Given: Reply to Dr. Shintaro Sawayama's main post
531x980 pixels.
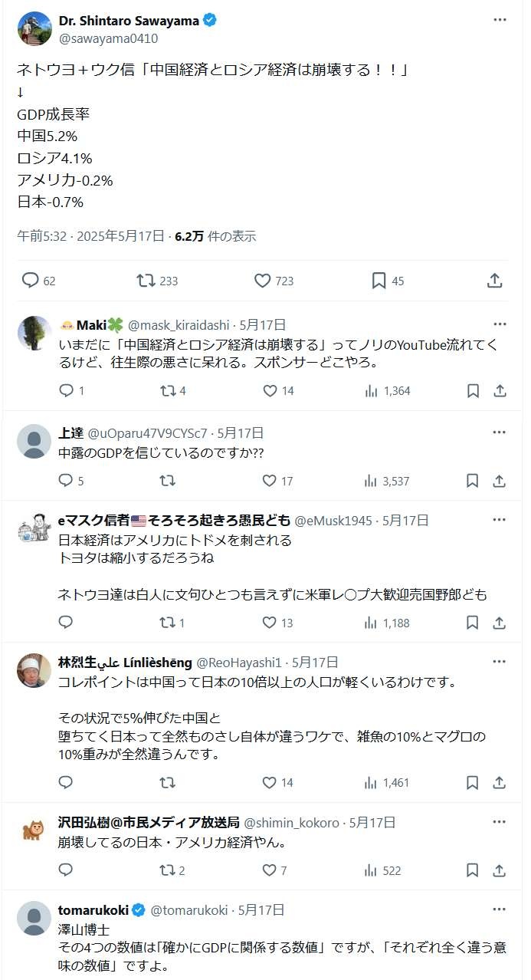Looking at the screenshot, I should (x=31, y=281).
